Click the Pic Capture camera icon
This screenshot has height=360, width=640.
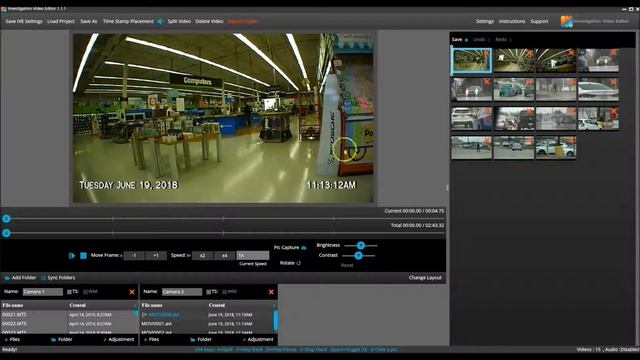[x=304, y=248]
